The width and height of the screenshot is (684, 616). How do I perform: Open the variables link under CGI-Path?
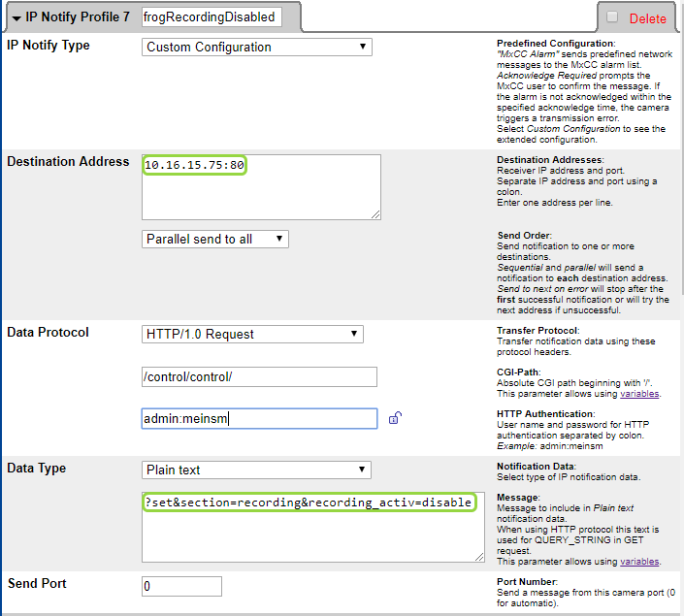pos(639,394)
